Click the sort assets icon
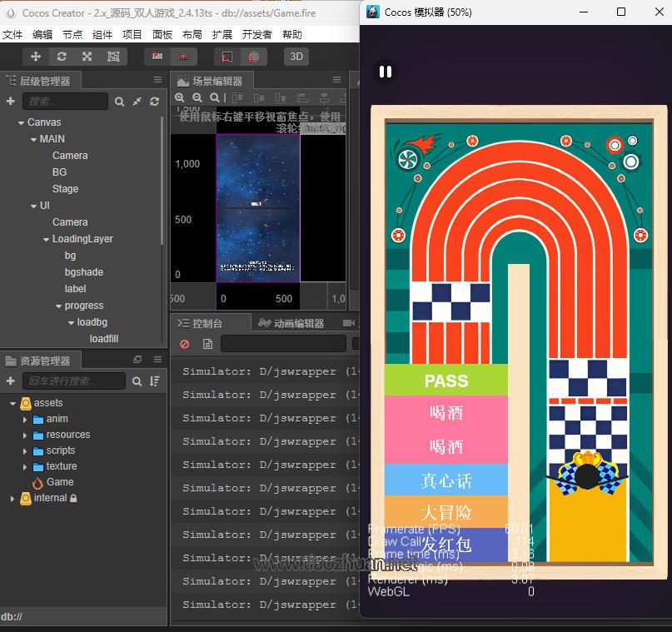The image size is (672, 632). point(154,381)
